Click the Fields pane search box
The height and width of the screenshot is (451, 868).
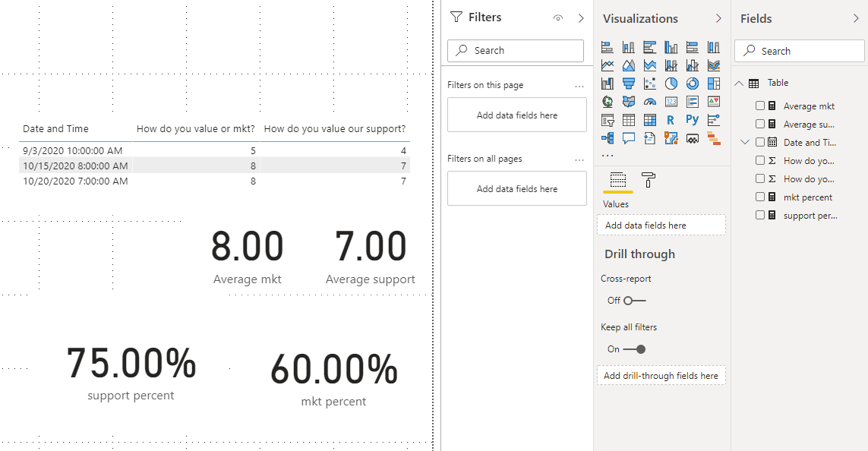tap(800, 51)
